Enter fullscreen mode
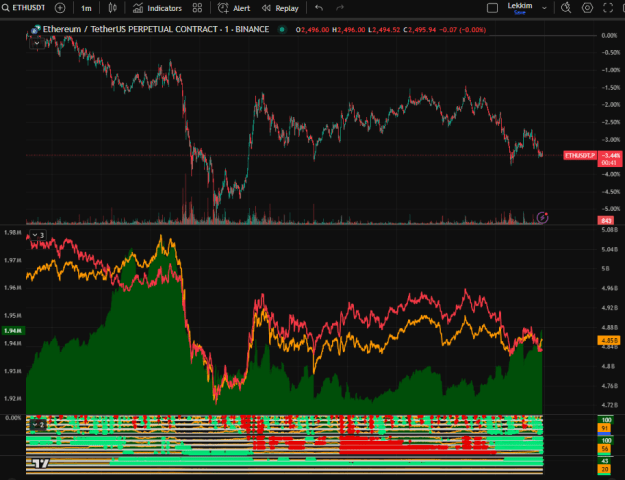 608,8
